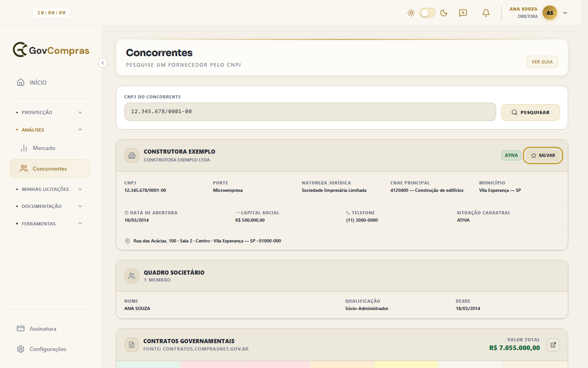Click the sun light-mode icon
The image size is (588, 368).
(411, 13)
